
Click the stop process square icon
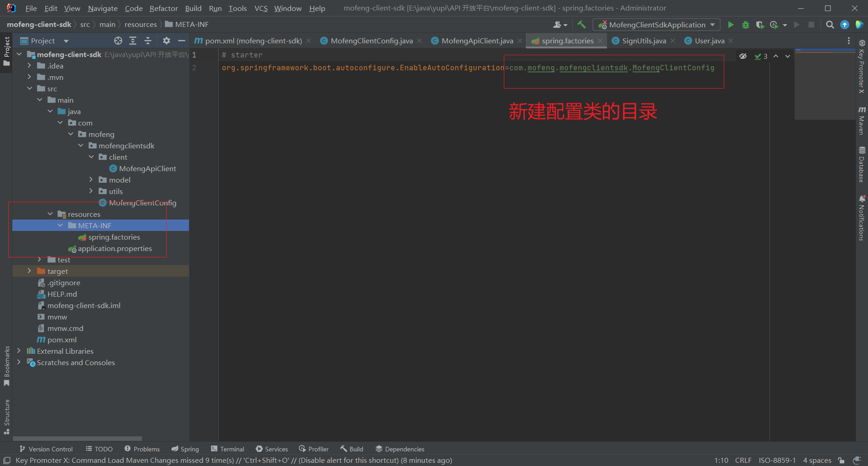coord(811,25)
